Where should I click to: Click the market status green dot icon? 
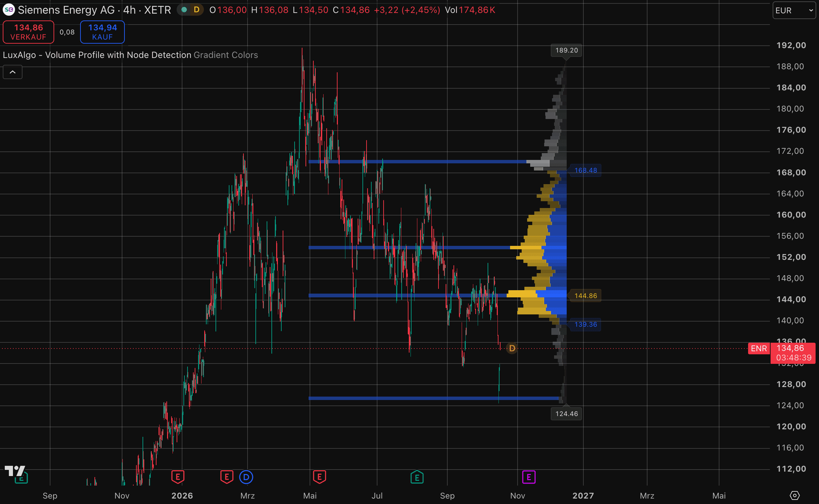click(x=184, y=10)
